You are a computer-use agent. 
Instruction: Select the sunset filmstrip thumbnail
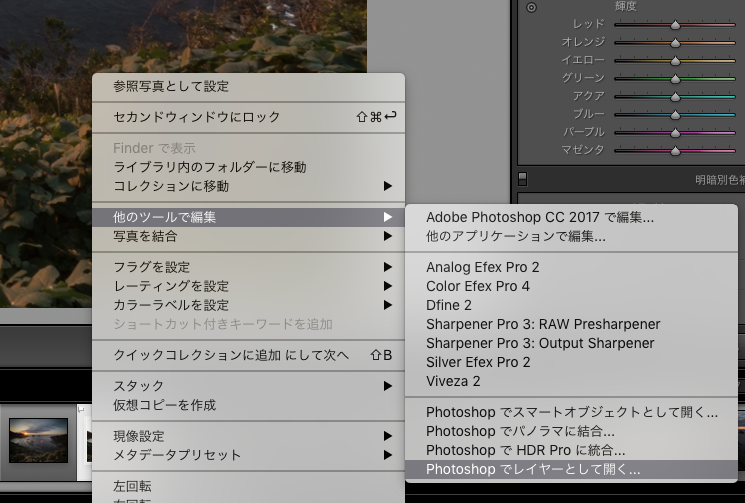point(38,440)
